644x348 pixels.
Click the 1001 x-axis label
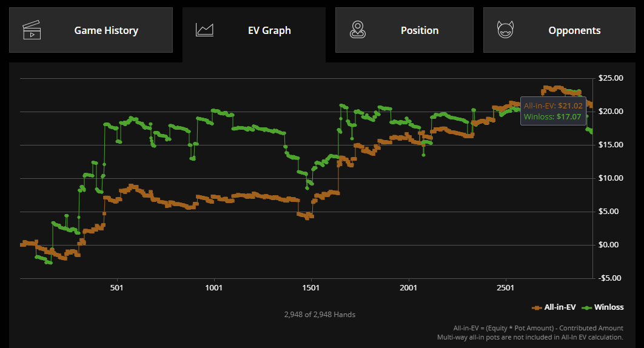tap(214, 288)
